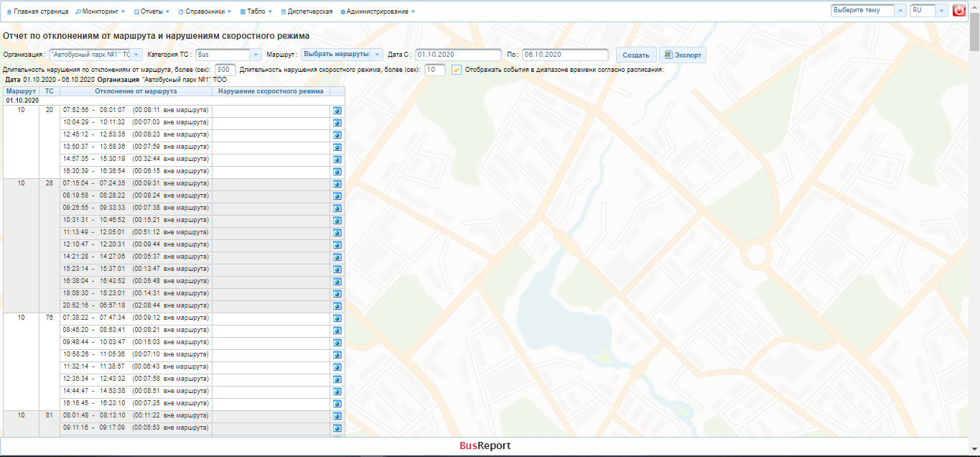The width and height of the screenshot is (980, 457).
Task: Open the Отчеты menu
Action: (152, 11)
